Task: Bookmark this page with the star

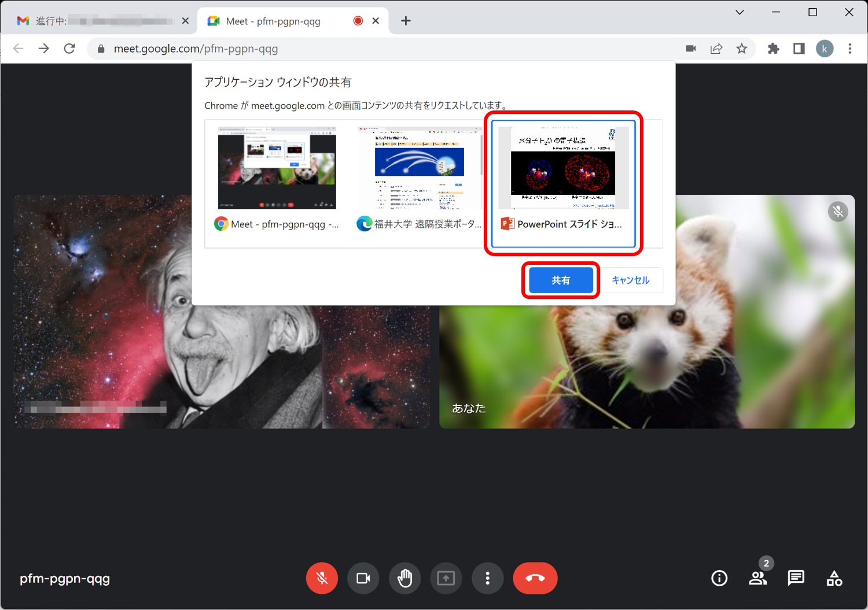Action: pyautogui.click(x=742, y=49)
